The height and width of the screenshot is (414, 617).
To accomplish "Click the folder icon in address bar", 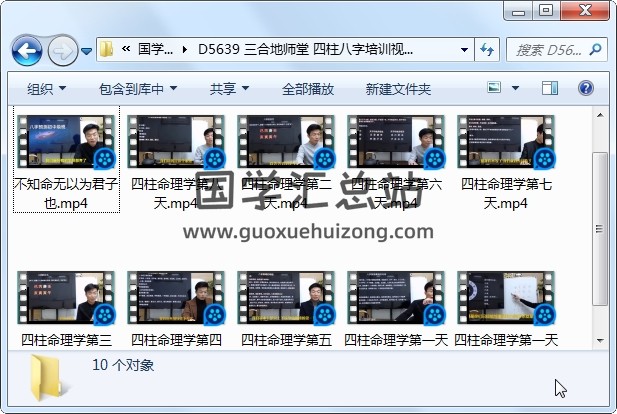I will pos(107,49).
